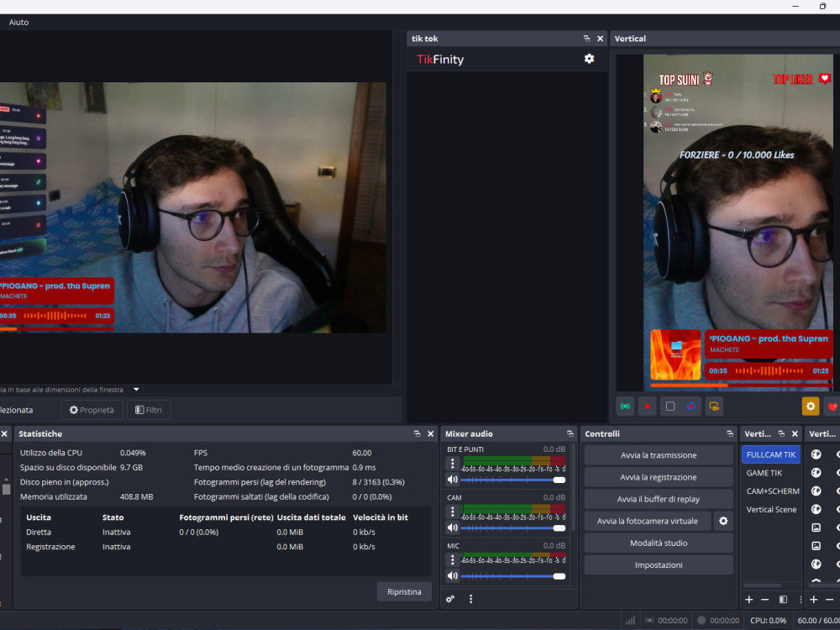Close the Statistiche panel
This screenshot has width=840, height=630.
coord(431,434)
